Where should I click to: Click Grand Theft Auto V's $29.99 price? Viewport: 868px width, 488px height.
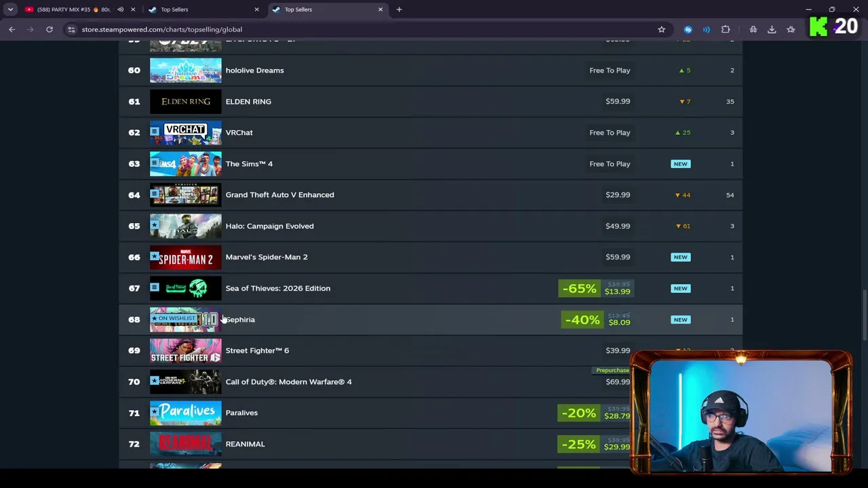[x=618, y=195]
